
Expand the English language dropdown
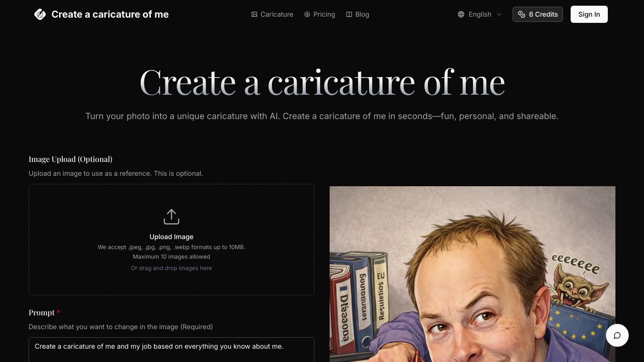[x=480, y=14]
